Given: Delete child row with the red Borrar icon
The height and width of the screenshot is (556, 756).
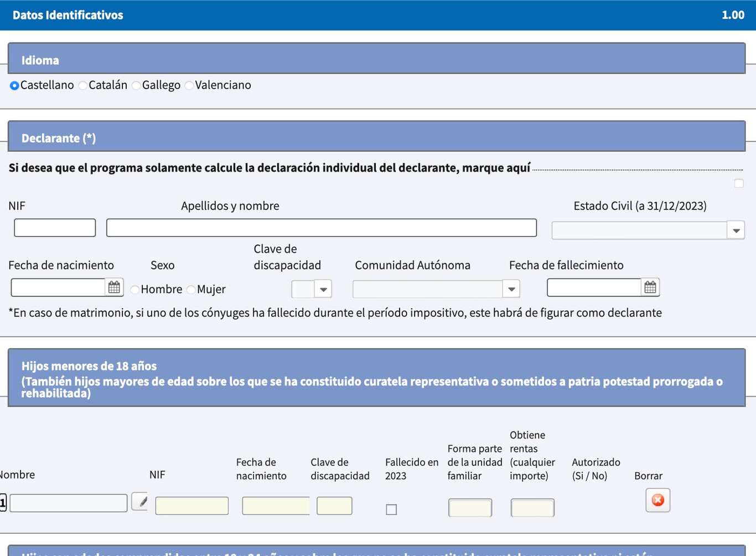Looking at the screenshot, I should click(657, 500).
